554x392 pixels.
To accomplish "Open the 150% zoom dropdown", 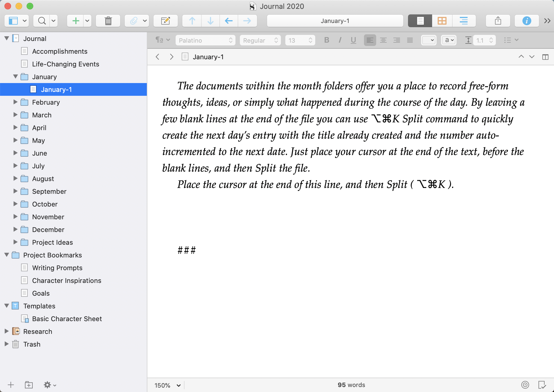I will (168, 385).
